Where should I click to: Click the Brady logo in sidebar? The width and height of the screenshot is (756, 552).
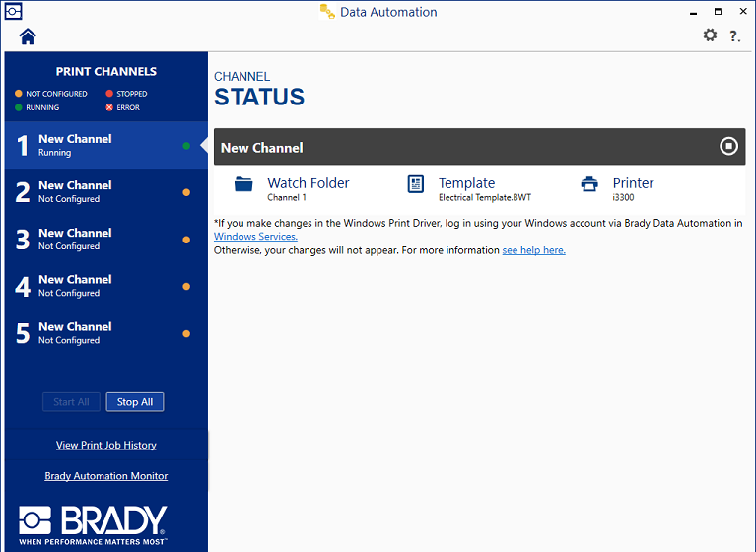[94, 524]
